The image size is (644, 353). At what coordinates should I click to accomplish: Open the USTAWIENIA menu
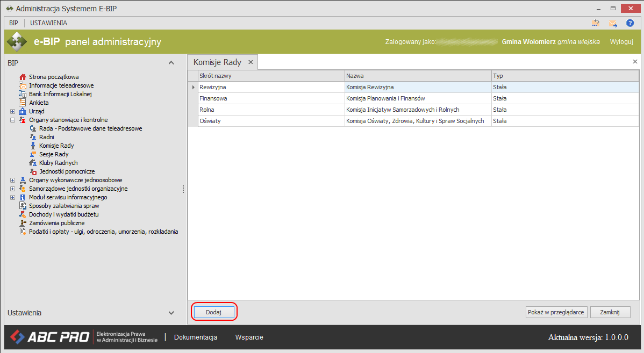pyautogui.click(x=48, y=23)
